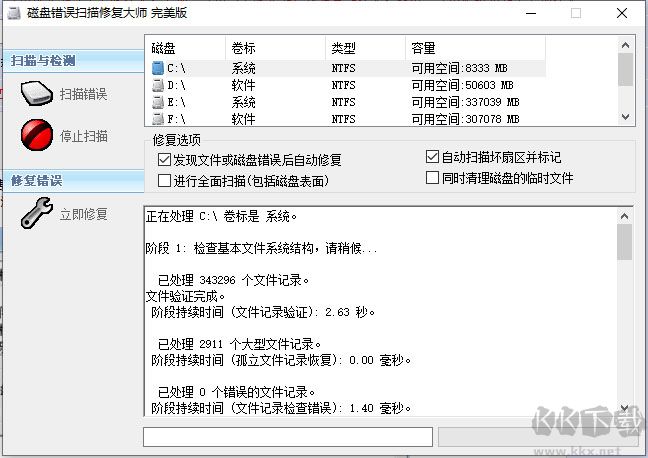Screen dimensions: 648x458
Task: Click log line 文件验证完成
Action: click(x=186, y=296)
